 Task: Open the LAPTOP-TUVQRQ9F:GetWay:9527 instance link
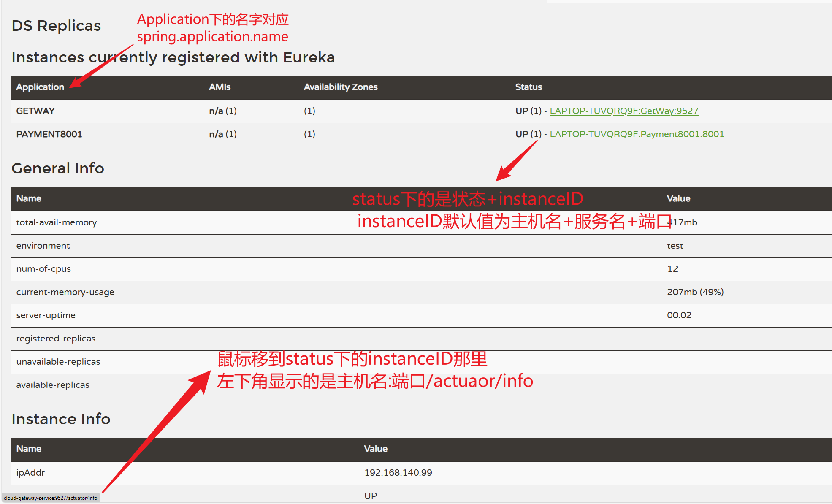tap(623, 111)
